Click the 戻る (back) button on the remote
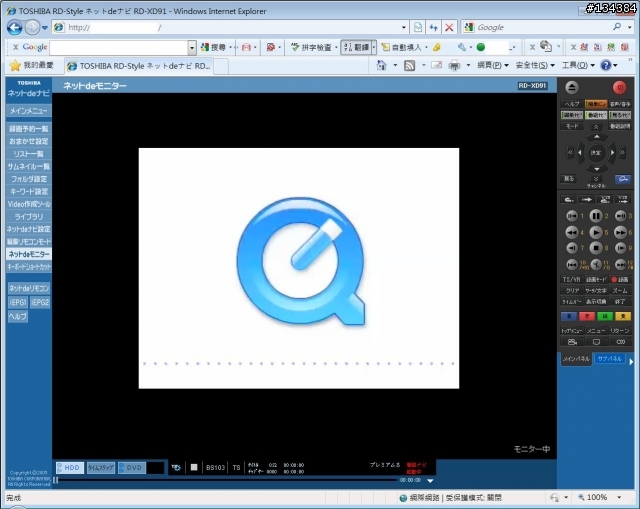The height and width of the screenshot is (509, 640). (x=569, y=179)
